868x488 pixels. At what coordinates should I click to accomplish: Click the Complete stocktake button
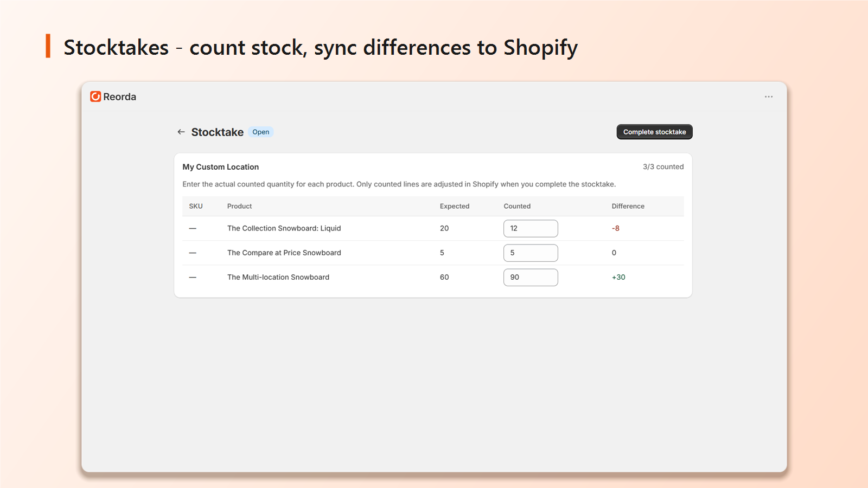[x=654, y=132]
